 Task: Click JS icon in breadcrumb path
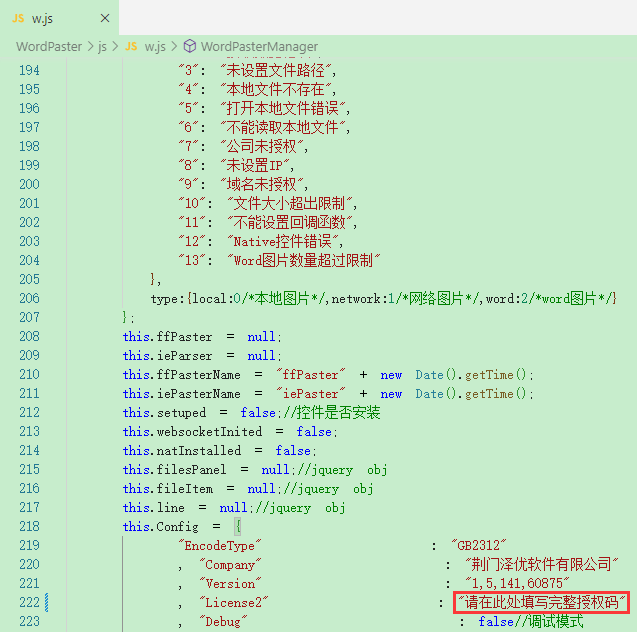(x=131, y=46)
